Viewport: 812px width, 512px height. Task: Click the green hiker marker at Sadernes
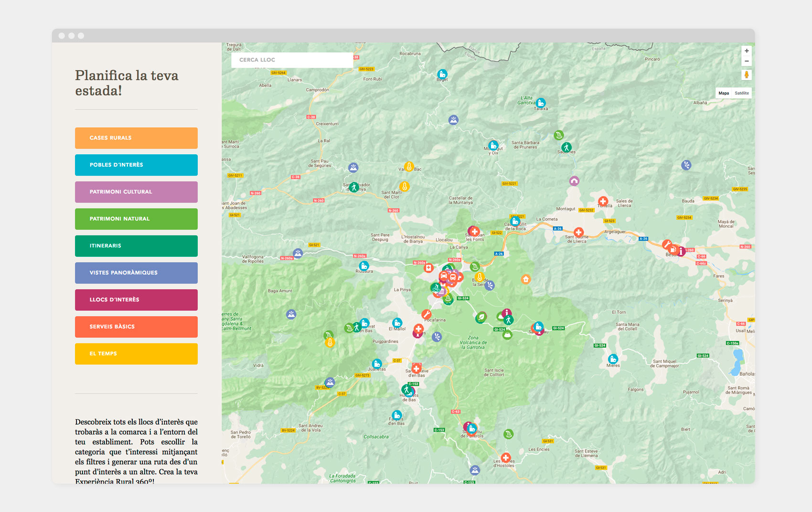point(566,147)
